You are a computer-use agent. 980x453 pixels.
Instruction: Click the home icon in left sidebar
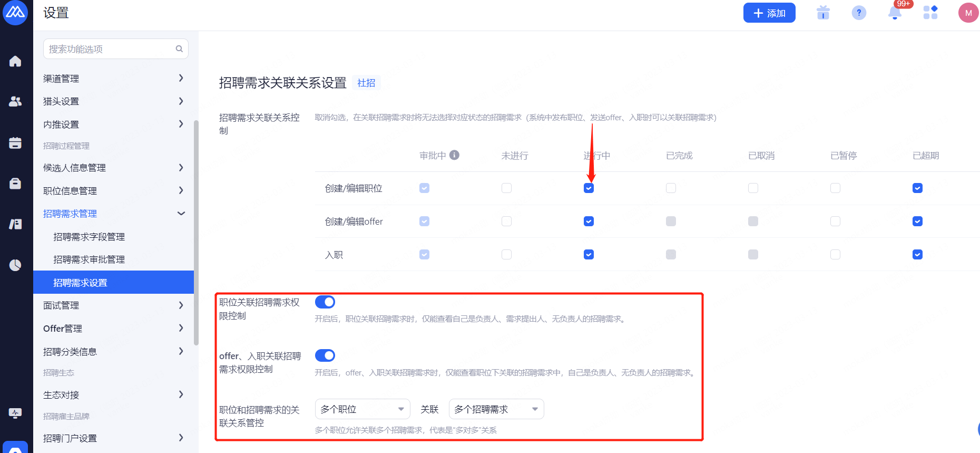click(x=15, y=62)
